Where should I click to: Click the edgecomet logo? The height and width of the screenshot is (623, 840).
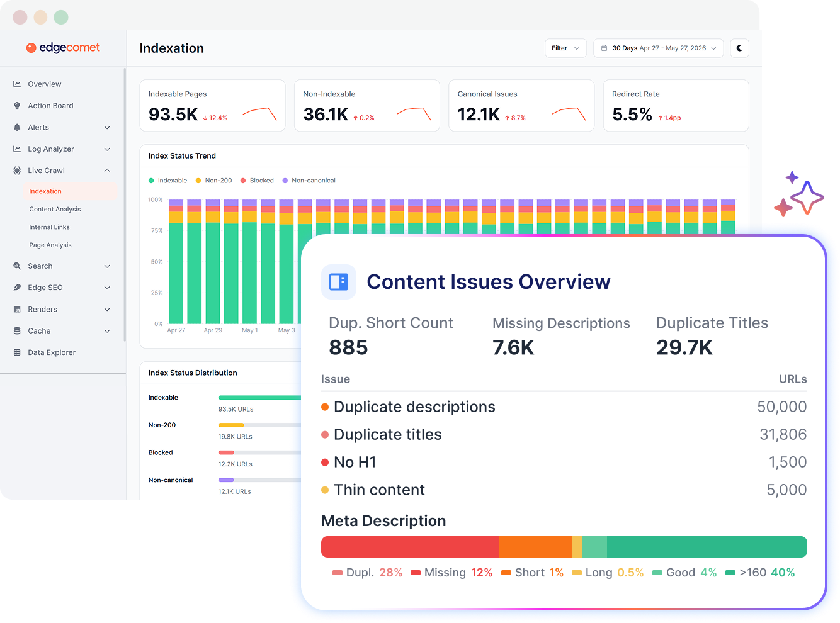(63, 48)
